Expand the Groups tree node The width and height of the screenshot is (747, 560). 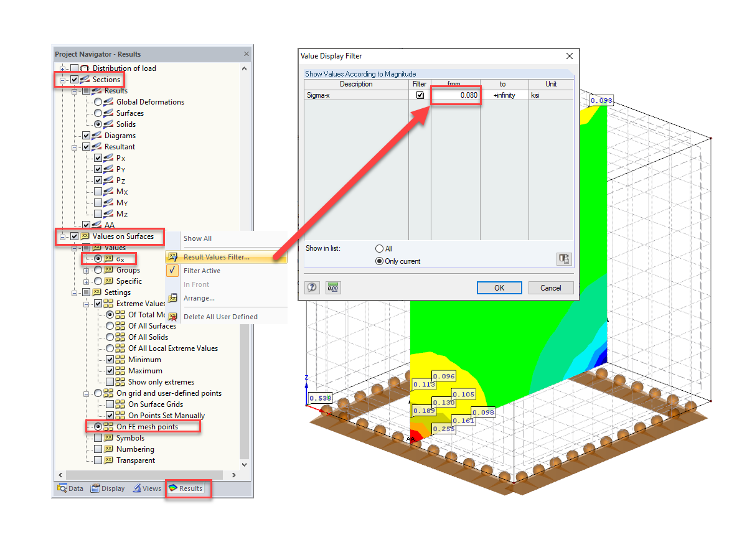[86, 271]
